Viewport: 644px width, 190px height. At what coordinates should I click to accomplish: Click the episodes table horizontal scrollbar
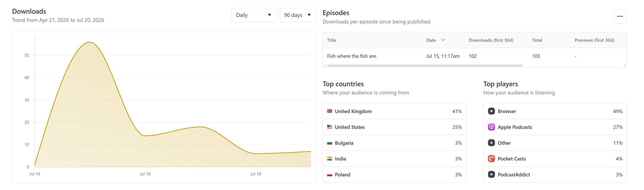coord(425,66)
